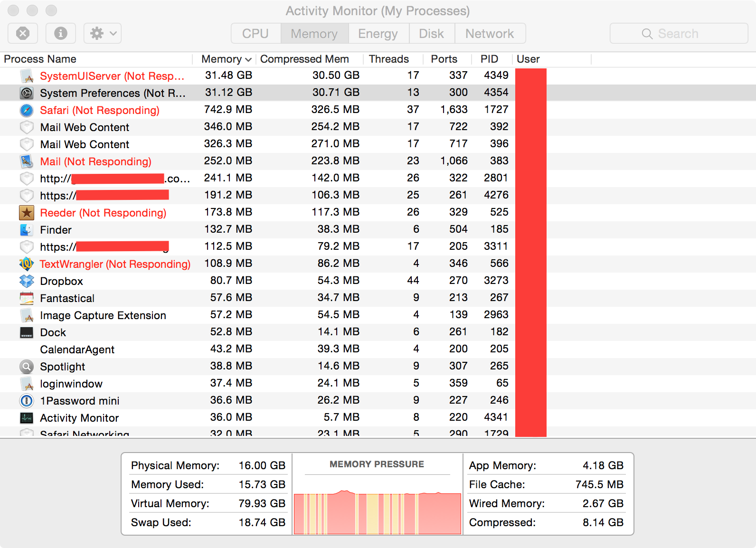Select the TextWrangler icon

(x=27, y=264)
